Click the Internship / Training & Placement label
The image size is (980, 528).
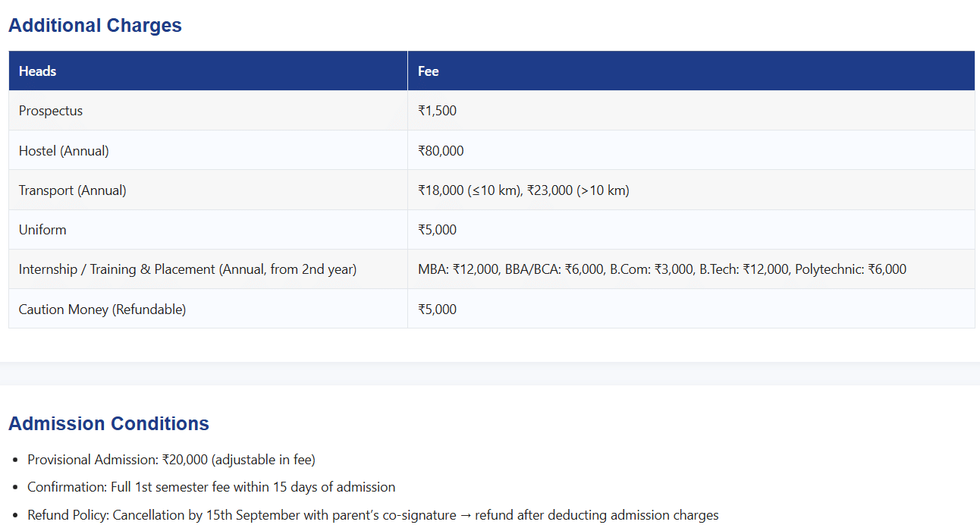click(187, 269)
